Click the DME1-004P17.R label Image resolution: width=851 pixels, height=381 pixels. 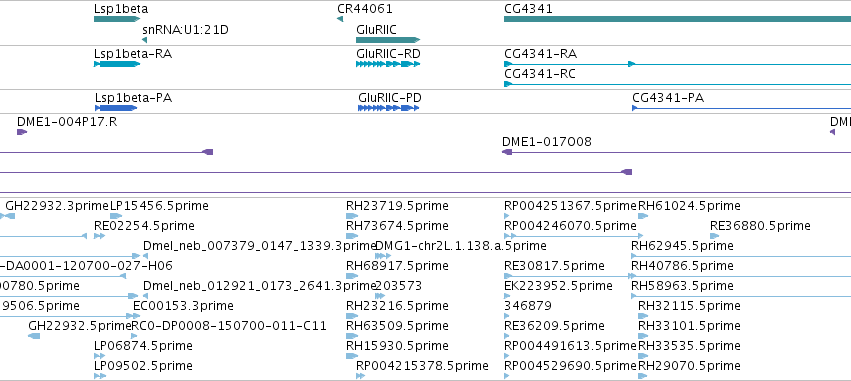click(x=67, y=122)
